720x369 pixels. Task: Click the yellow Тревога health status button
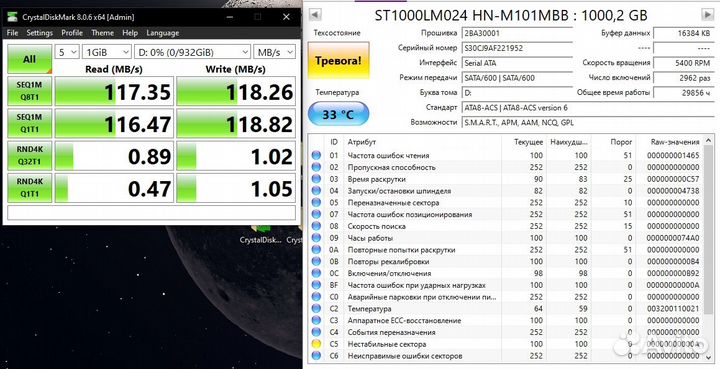(x=338, y=60)
